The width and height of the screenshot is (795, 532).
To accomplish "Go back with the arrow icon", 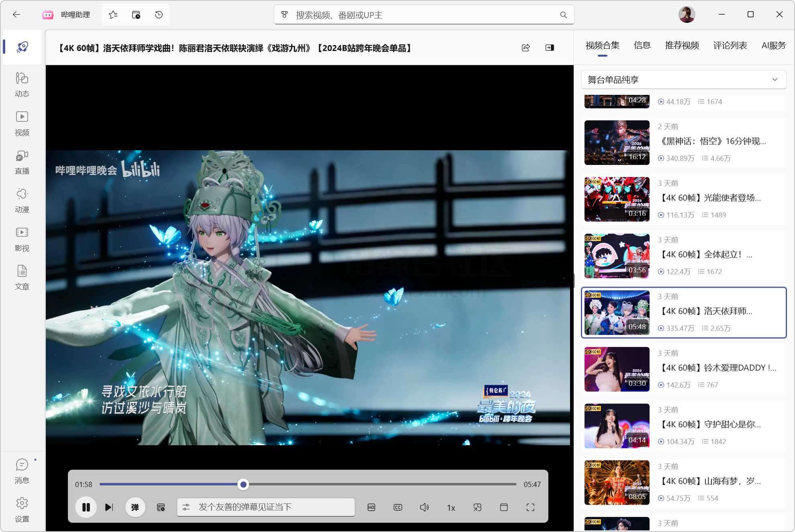I will click(x=16, y=14).
